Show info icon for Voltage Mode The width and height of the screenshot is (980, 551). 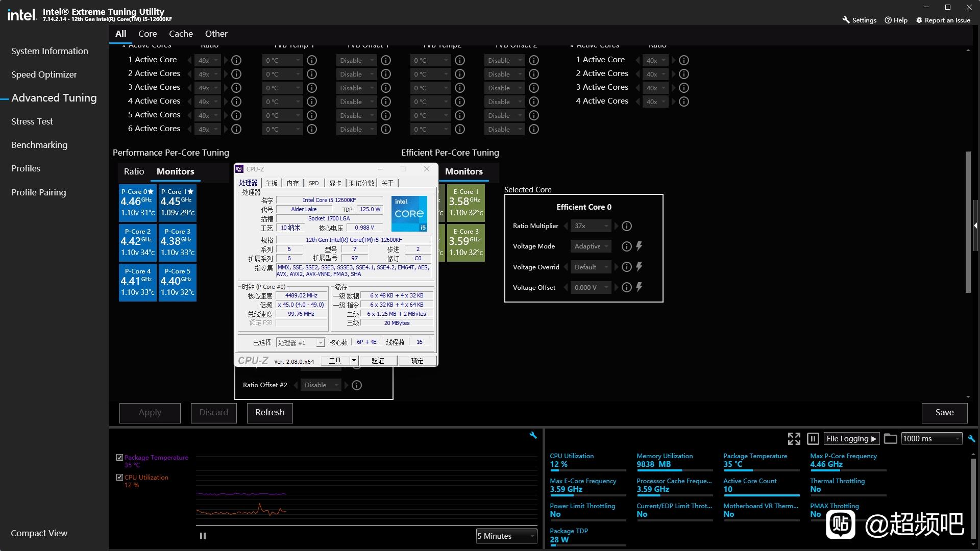(x=627, y=246)
